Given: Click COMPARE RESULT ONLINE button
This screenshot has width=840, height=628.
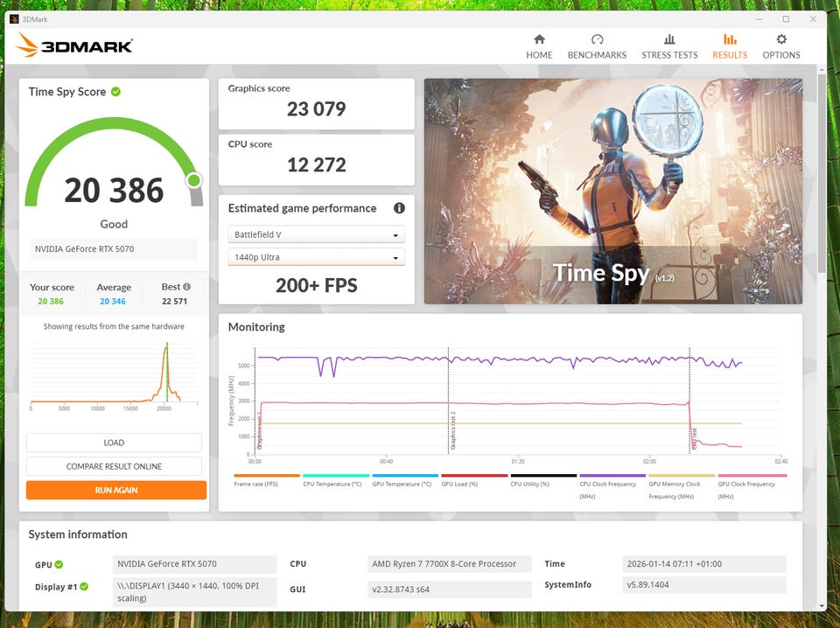Looking at the screenshot, I should pos(114,466).
